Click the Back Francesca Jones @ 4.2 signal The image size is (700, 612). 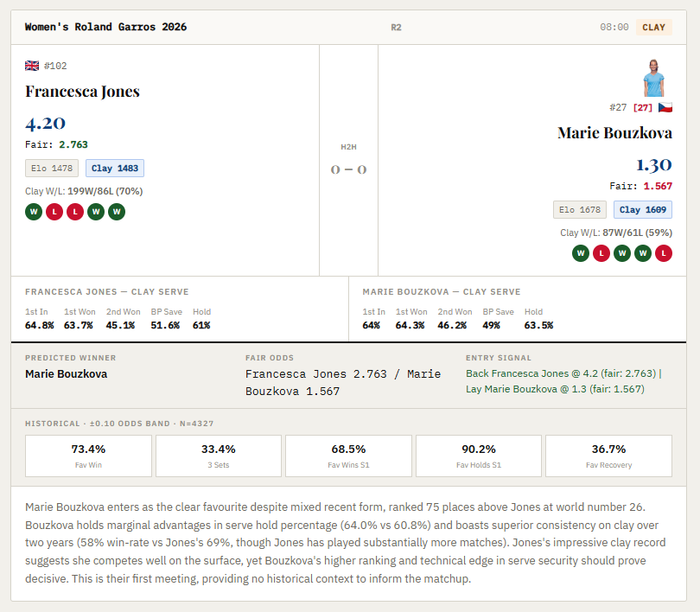pyautogui.click(x=561, y=373)
